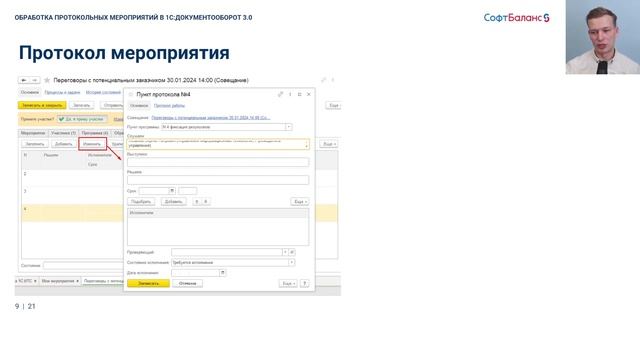Copy link icon in Пункт протокола title bar
Viewport: 640px width, 360px height.
coord(280,94)
